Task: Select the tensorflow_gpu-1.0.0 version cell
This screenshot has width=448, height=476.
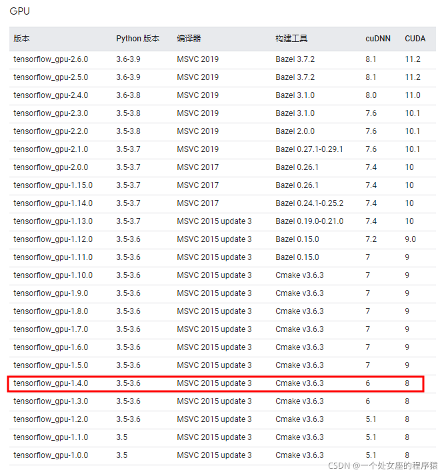Action: 51,455
